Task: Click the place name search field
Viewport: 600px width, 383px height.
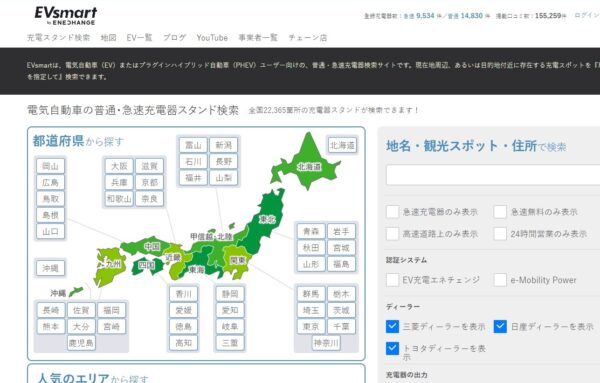Action: [493, 175]
